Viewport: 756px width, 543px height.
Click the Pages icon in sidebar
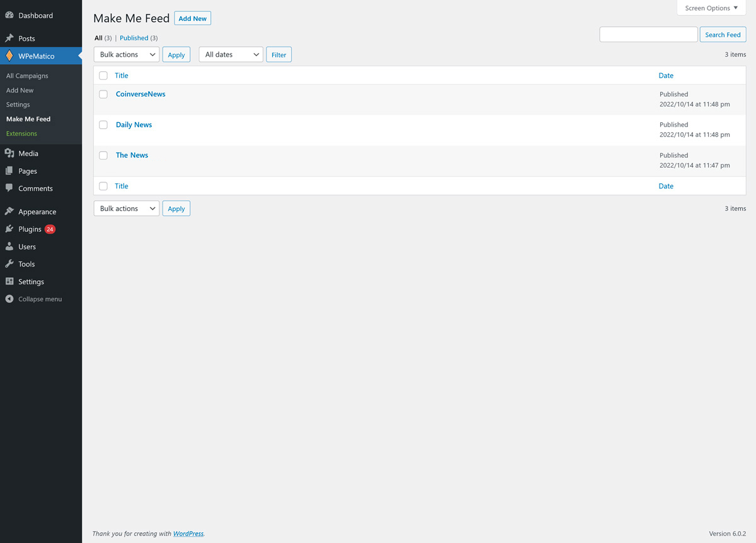point(9,171)
